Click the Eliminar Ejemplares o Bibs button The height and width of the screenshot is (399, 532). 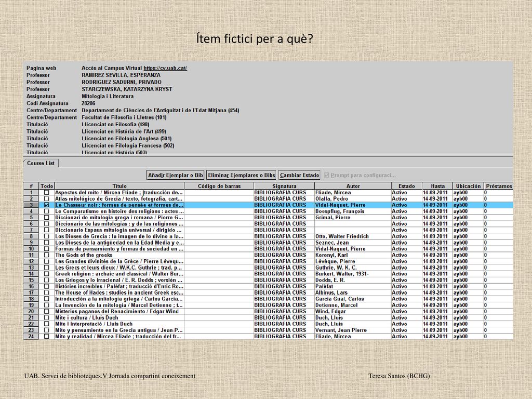click(x=242, y=175)
